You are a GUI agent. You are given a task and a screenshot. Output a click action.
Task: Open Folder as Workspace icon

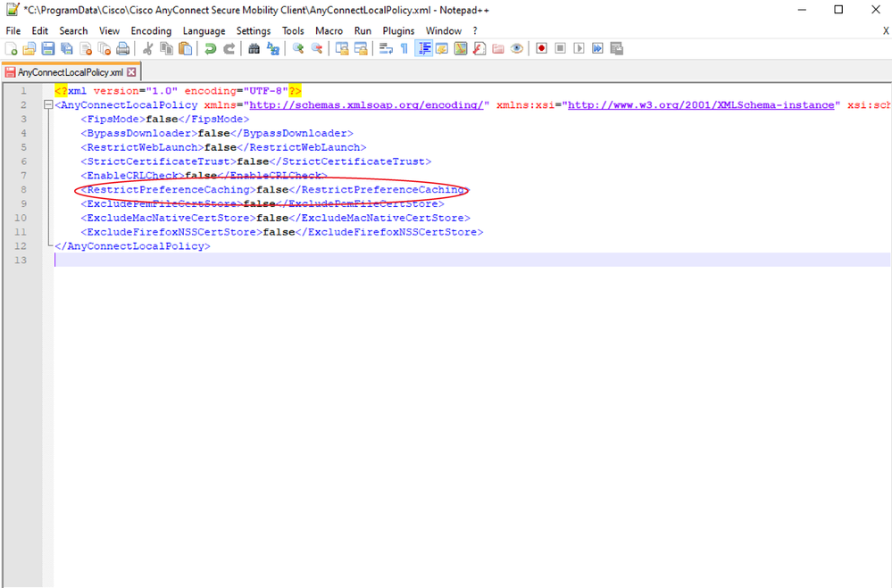(498, 49)
